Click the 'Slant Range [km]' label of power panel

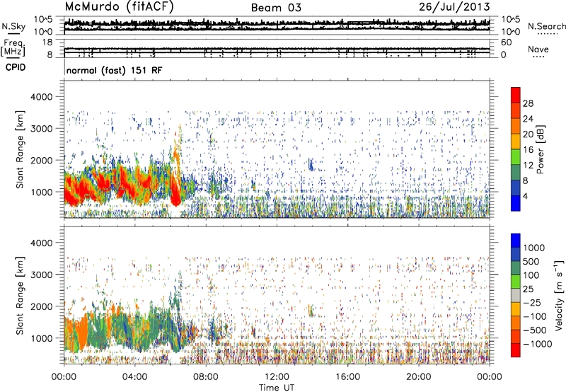click(x=20, y=149)
